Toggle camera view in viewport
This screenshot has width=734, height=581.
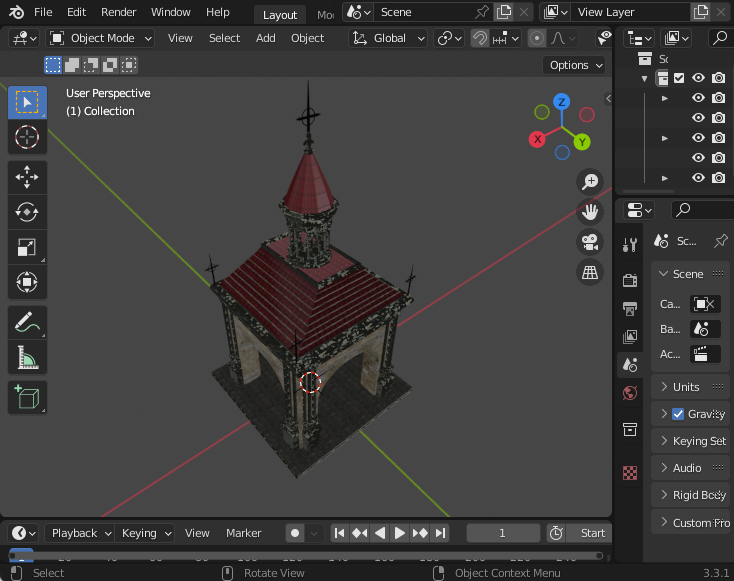point(590,242)
